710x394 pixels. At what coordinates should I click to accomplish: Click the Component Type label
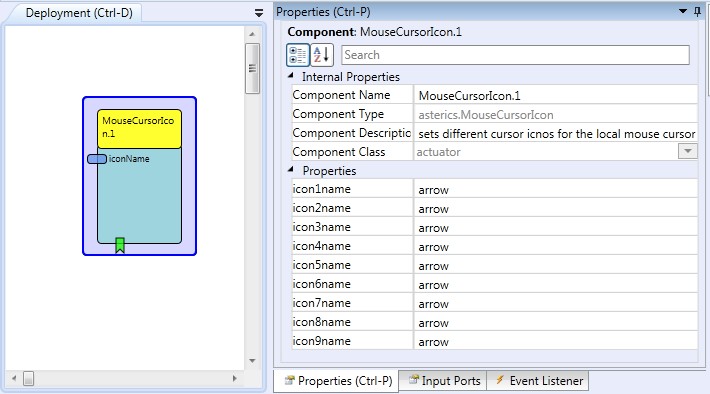(338, 114)
